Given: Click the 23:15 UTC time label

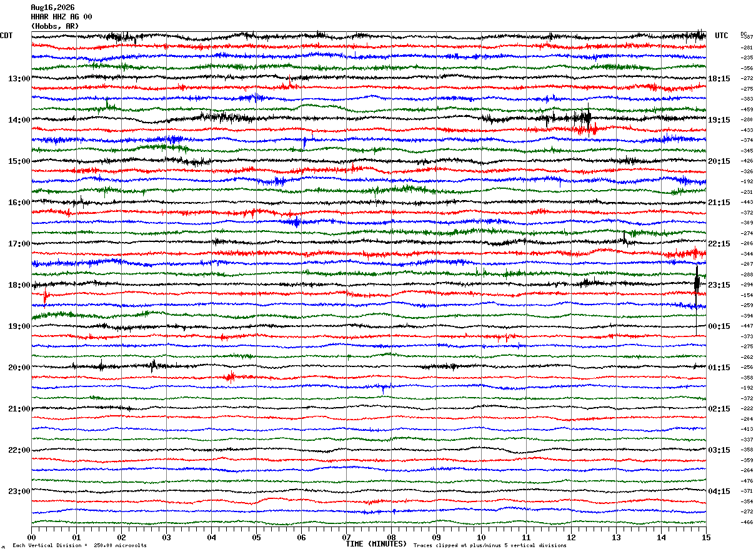Looking at the screenshot, I should [719, 285].
